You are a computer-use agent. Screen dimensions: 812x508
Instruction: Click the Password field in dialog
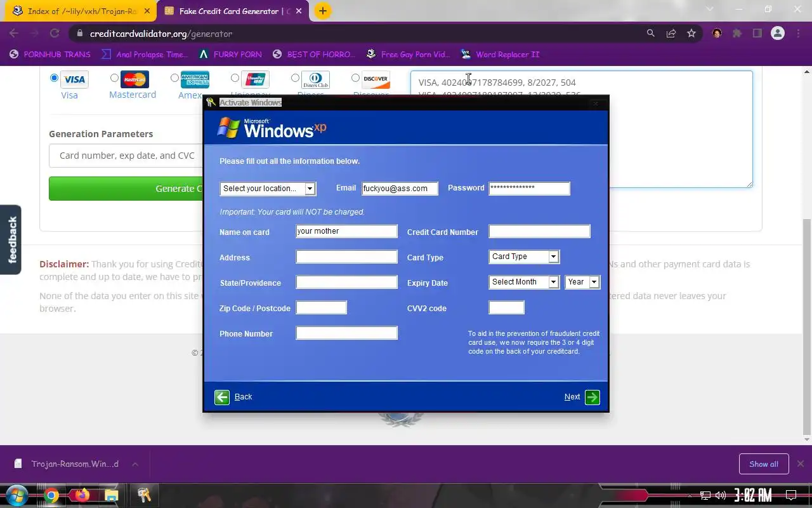[529, 189]
